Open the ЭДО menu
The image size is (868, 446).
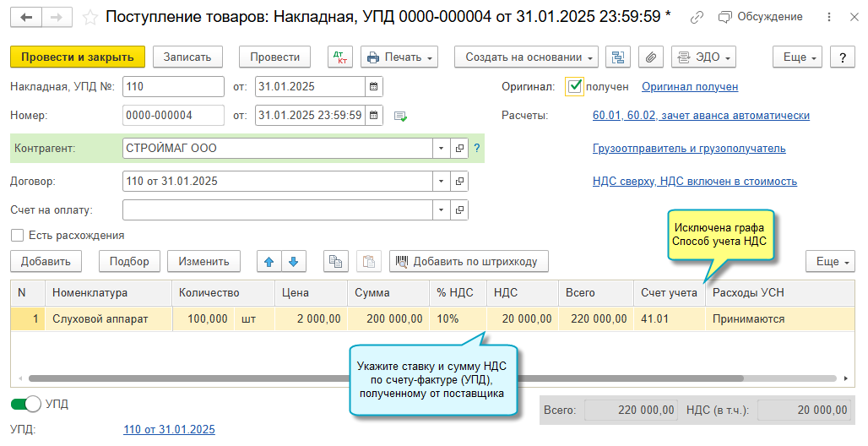703,57
